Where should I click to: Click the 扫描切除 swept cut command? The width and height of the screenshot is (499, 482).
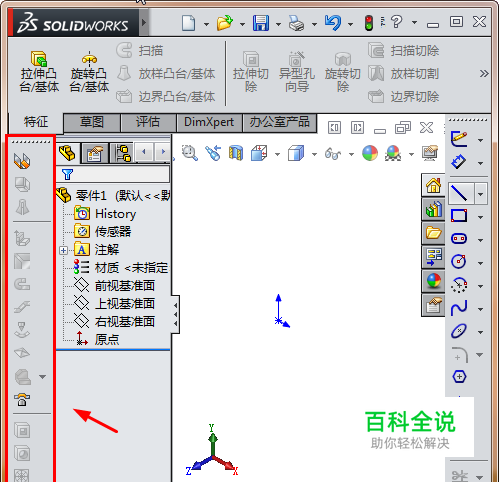[404, 51]
